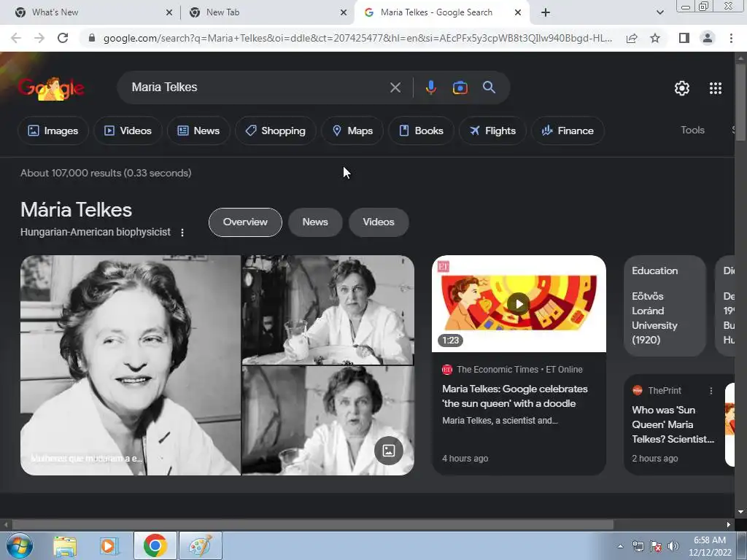
Task: Reload the current page
Action: point(63,38)
